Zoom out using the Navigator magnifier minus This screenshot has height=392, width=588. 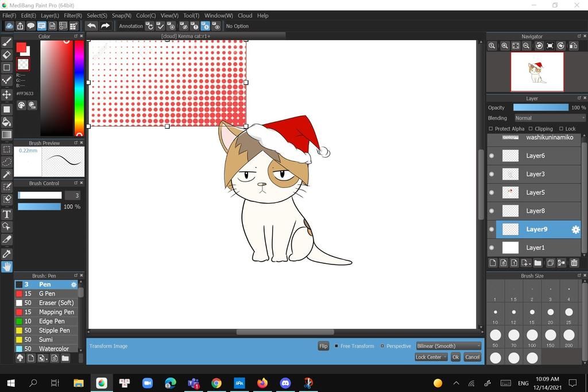pyautogui.click(x=527, y=46)
